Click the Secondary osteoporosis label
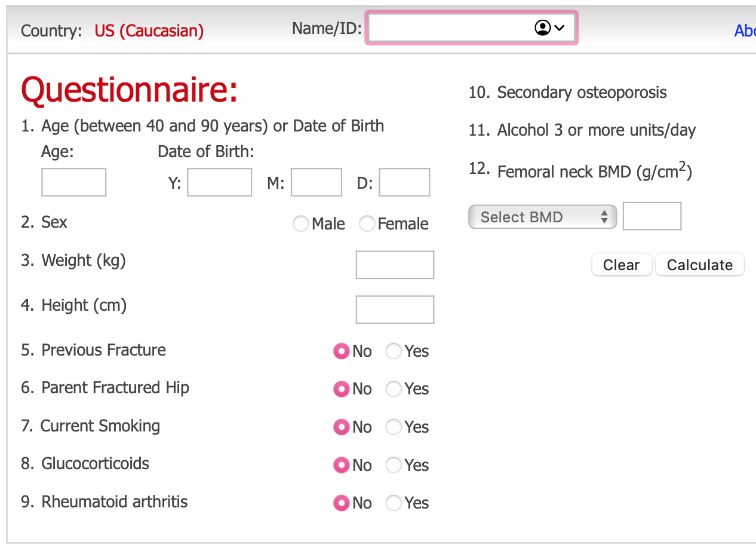 point(582,93)
